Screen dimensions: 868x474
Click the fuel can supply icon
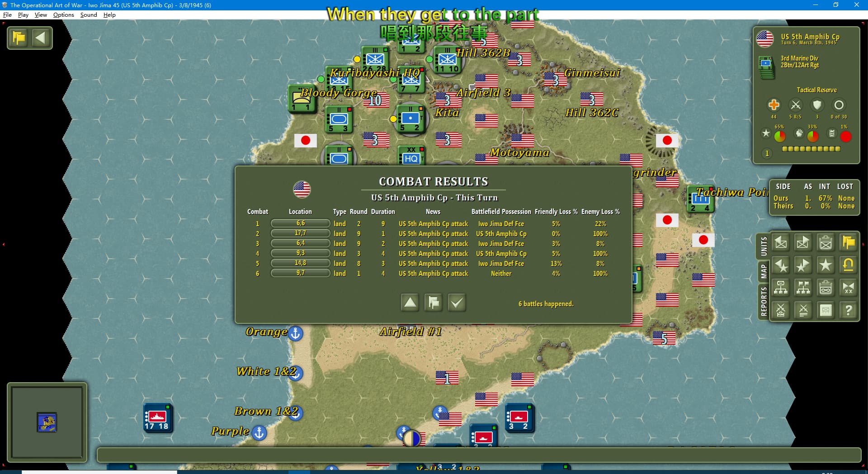pos(832,133)
